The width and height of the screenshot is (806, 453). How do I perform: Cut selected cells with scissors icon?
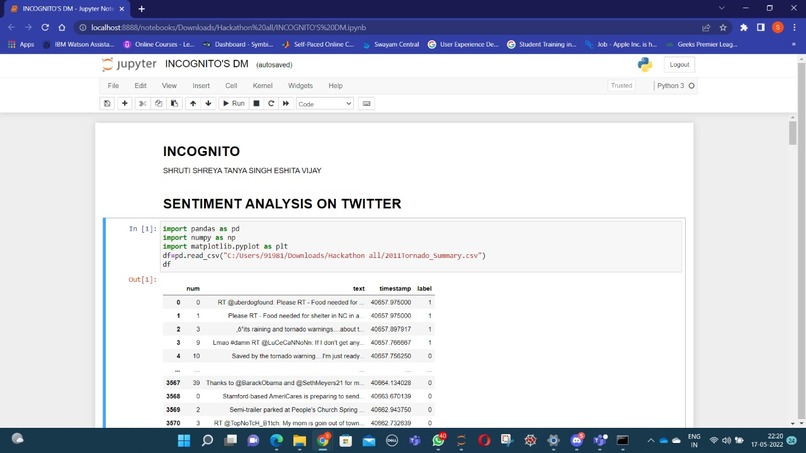click(x=142, y=103)
